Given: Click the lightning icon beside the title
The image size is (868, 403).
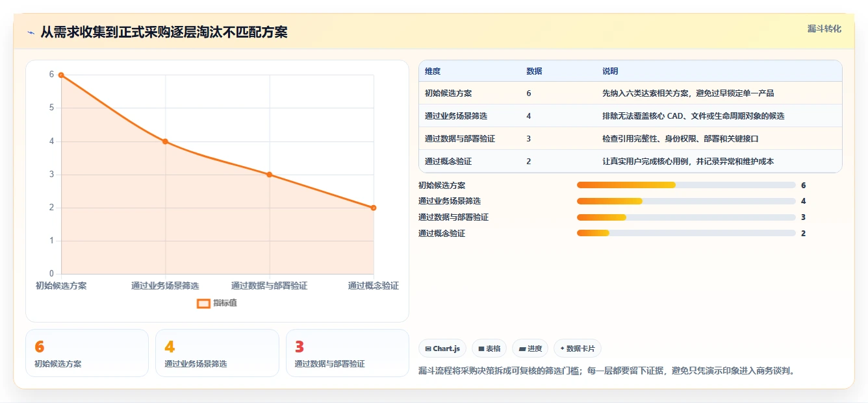Looking at the screenshot, I should pyautogui.click(x=31, y=32).
